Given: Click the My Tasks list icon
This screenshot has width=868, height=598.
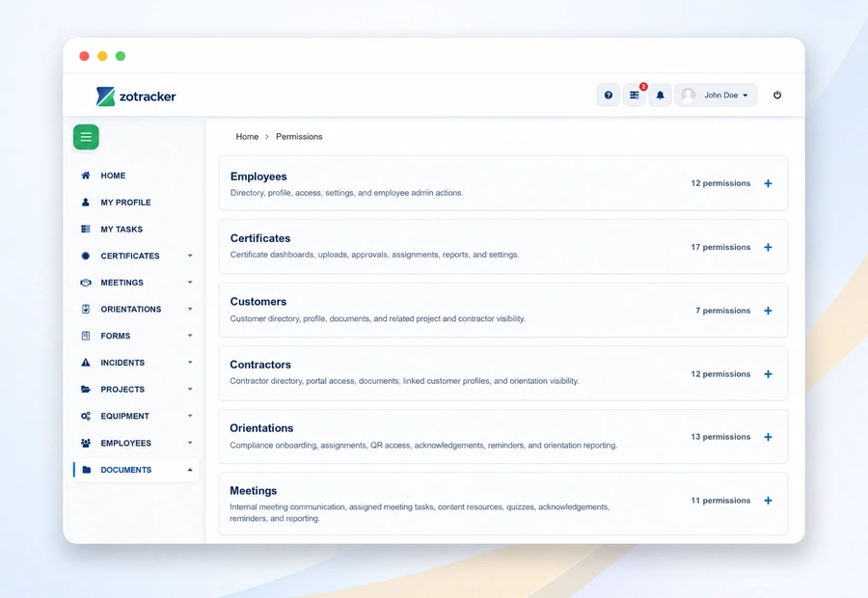Looking at the screenshot, I should click(x=85, y=229).
